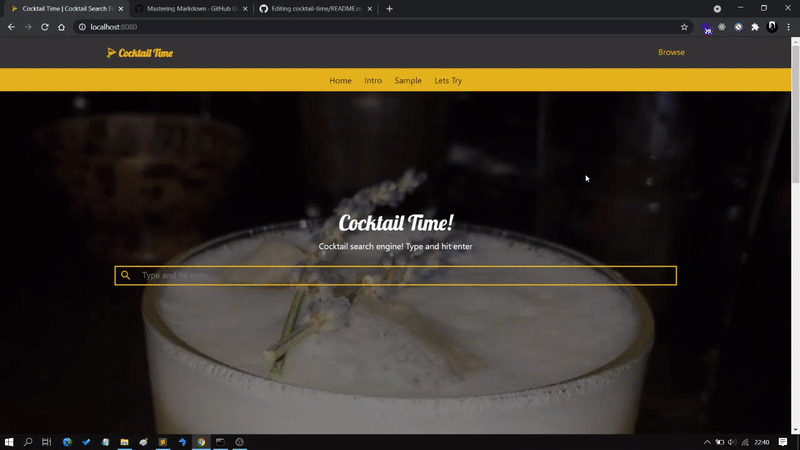800x450 pixels.
Task: Open the Chrome three-dot menu
Action: [788, 27]
